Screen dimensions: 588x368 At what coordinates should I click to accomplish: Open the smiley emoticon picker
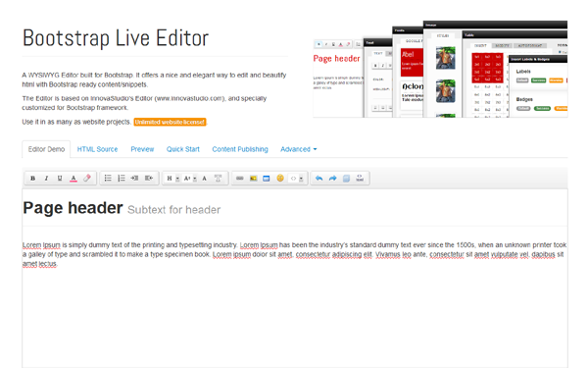[280, 179]
